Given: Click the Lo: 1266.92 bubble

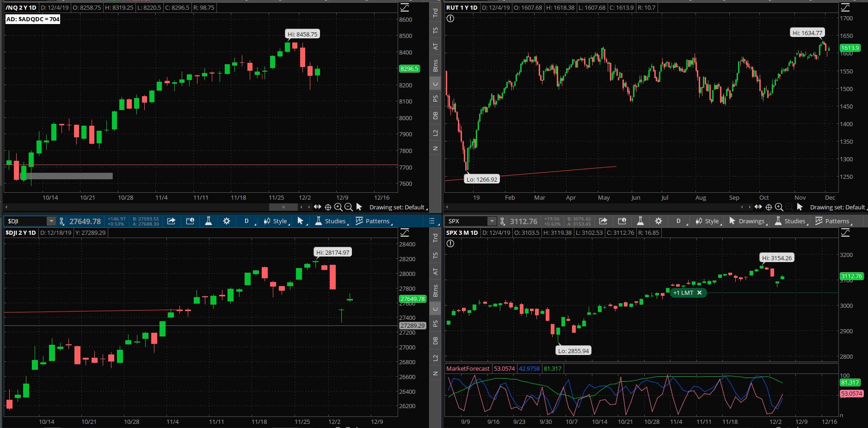Looking at the screenshot, I should 482,179.
